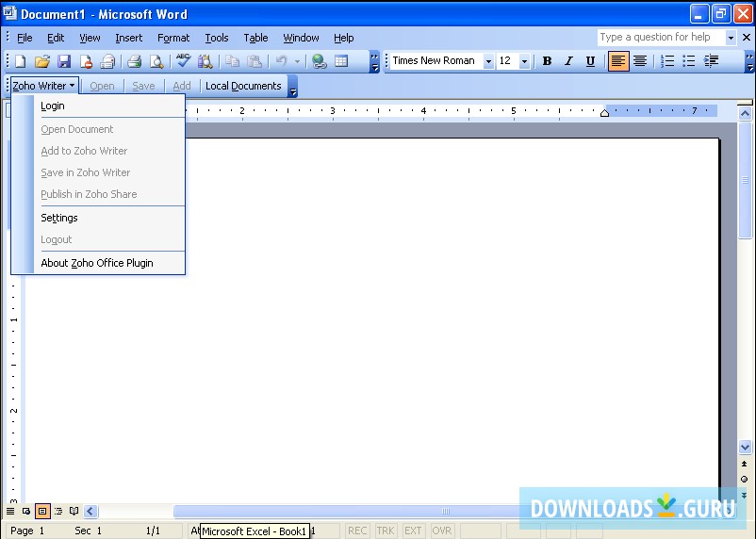Click the Decrease Indent icon
756x539 pixels.
711,61
